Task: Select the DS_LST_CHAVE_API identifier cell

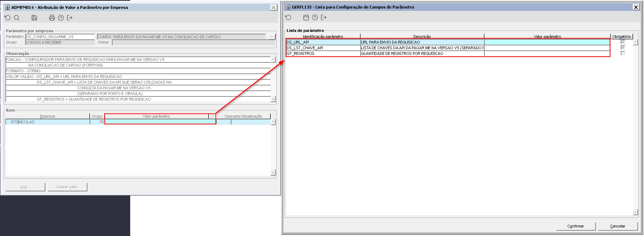Action: (323, 48)
